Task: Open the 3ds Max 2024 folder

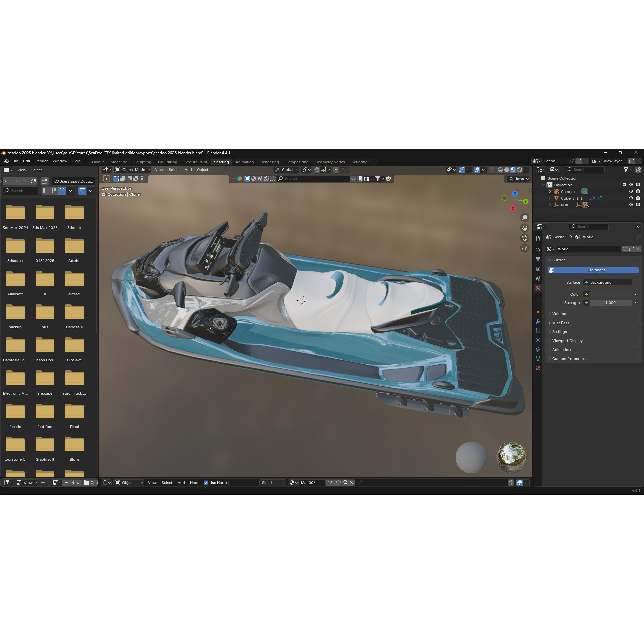Action: (15, 212)
